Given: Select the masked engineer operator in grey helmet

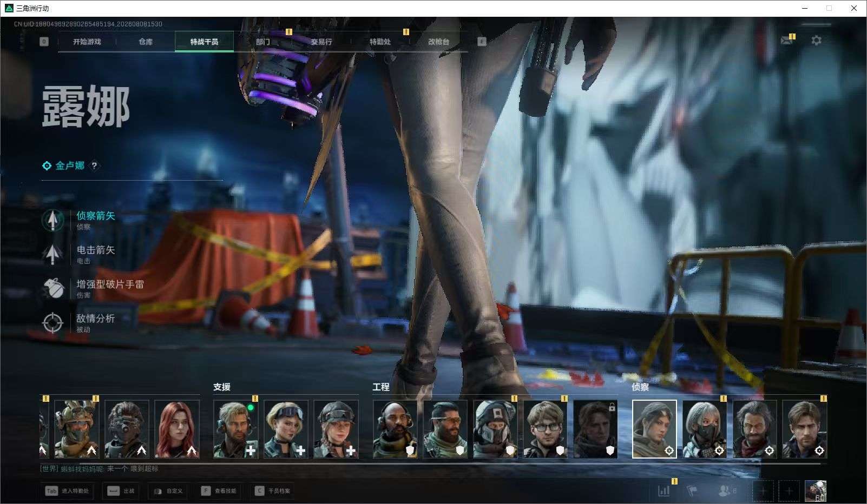Looking at the screenshot, I should [x=495, y=429].
